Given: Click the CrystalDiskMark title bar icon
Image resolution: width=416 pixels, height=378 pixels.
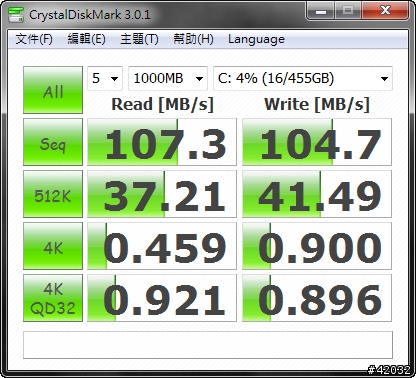Looking at the screenshot, I should (x=16, y=14).
